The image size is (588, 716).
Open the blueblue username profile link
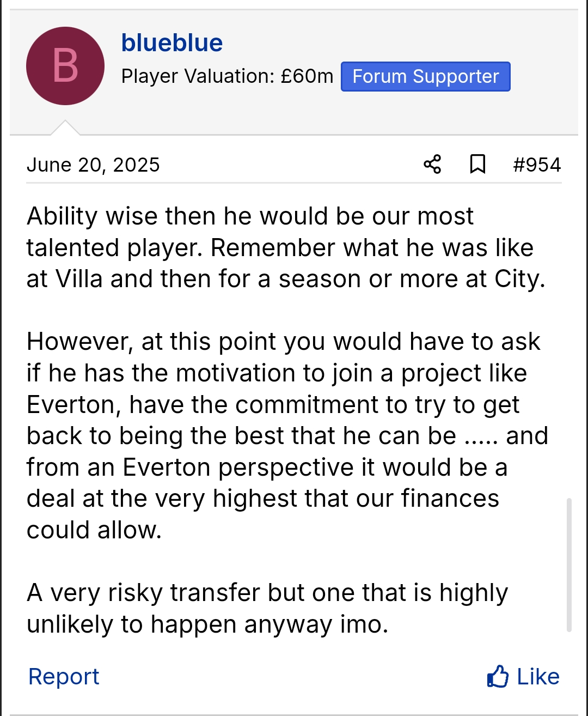172,43
